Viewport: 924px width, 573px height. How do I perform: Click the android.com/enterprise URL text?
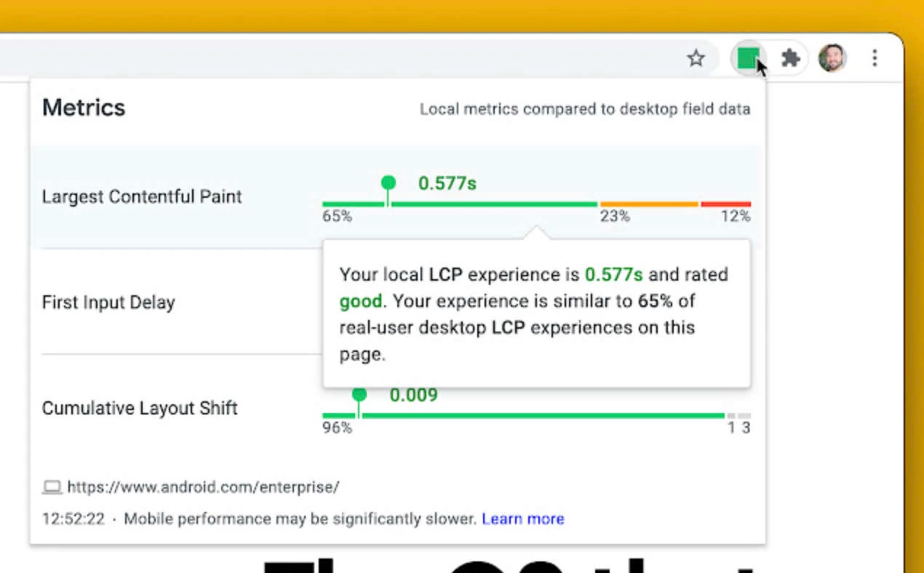pos(203,487)
